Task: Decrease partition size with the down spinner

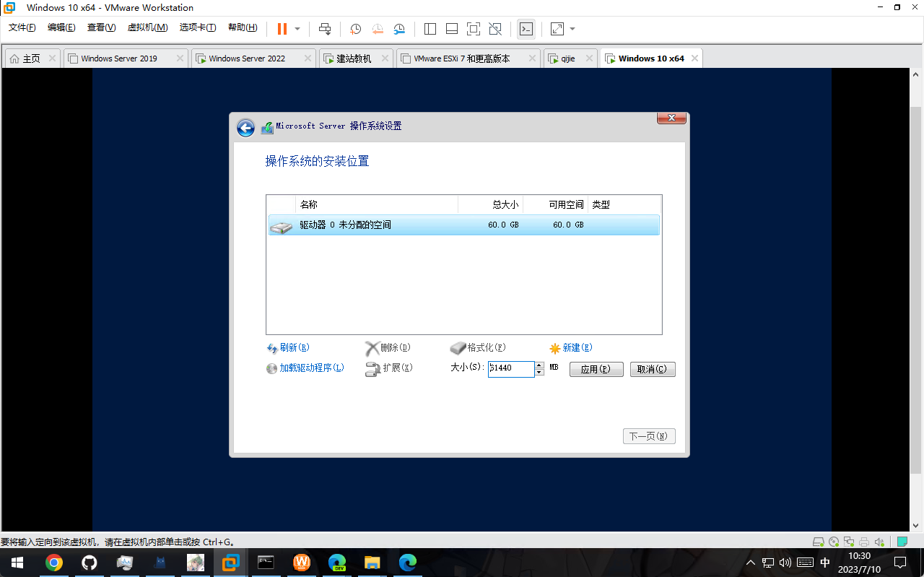Action: 539,373
